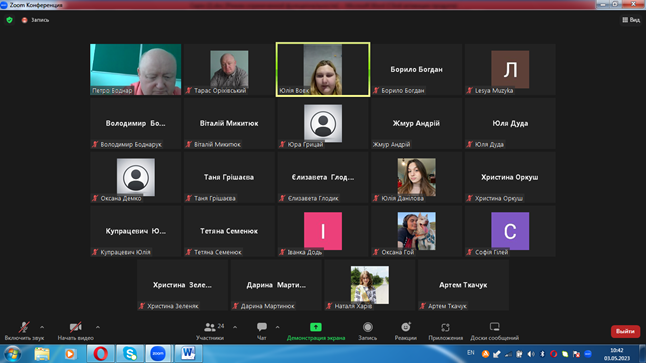Click Оксана Гой photo with dog
Image resolution: width=647 pixels, height=364 pixels.
416,231
